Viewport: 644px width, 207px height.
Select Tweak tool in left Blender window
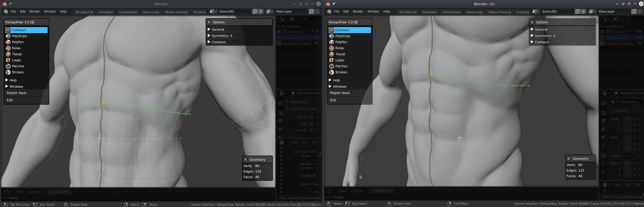[x=26, y=54]
